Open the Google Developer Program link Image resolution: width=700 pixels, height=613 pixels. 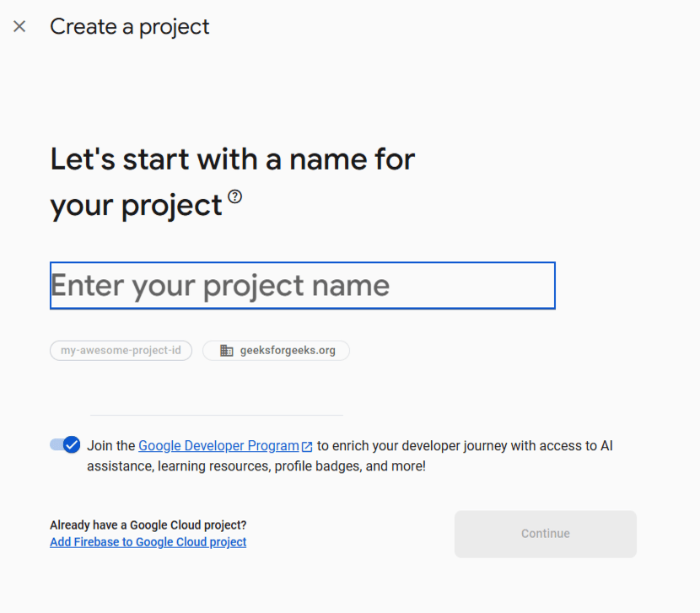pyautogui.click(x=218, y=446)
